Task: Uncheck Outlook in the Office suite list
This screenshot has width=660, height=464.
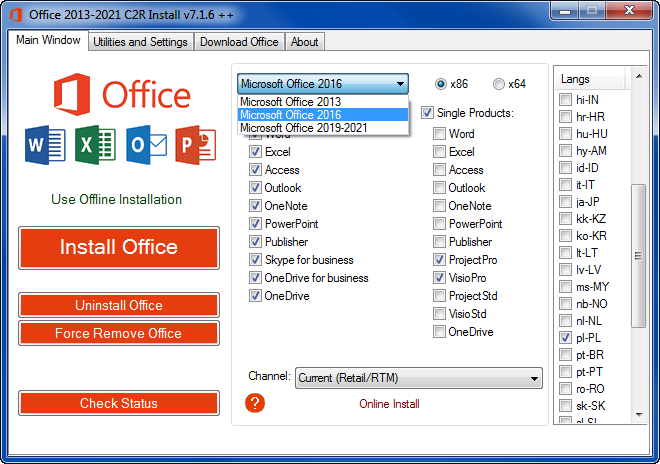Action: click(x=255, y=188)
